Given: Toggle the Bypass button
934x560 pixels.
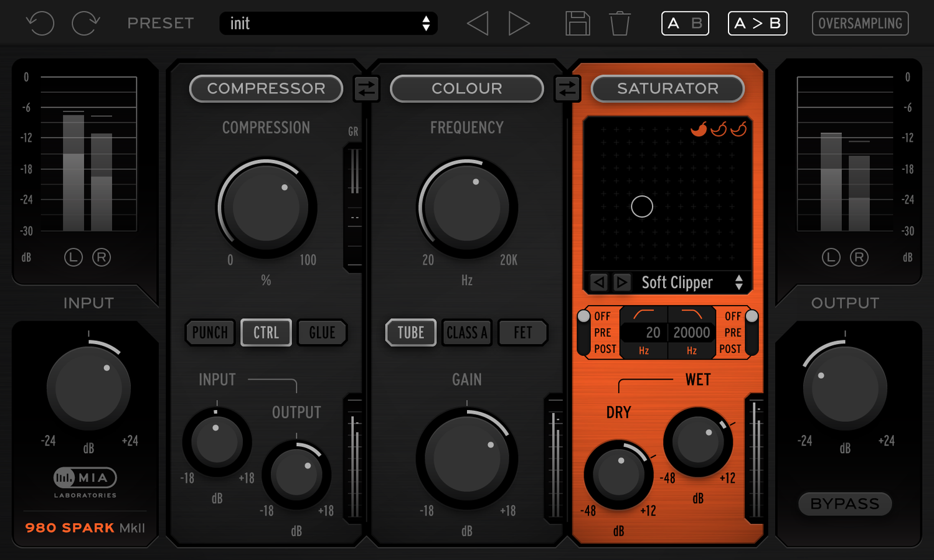Looking at the screenshot, I should [x=845, y=504].
